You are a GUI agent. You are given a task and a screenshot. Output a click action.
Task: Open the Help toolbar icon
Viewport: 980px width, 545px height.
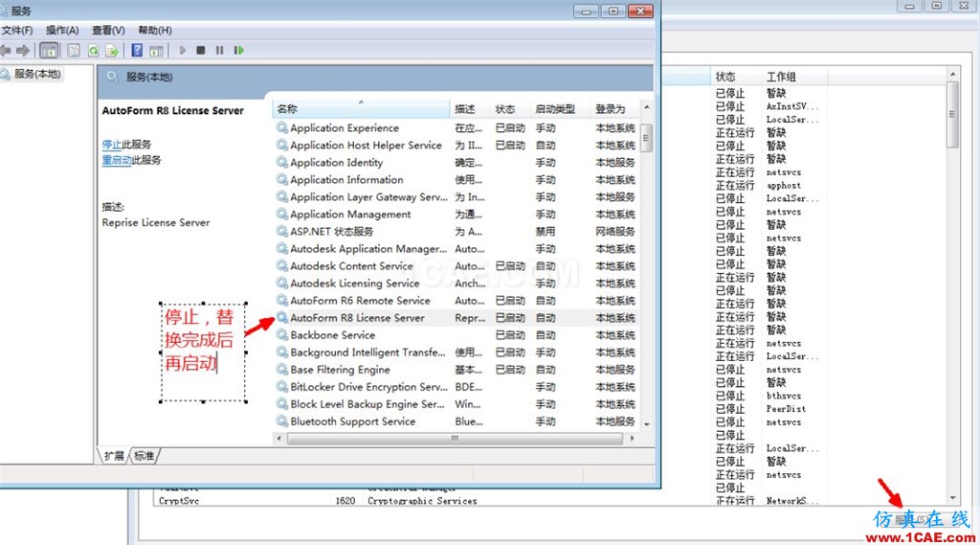[137, 50]
